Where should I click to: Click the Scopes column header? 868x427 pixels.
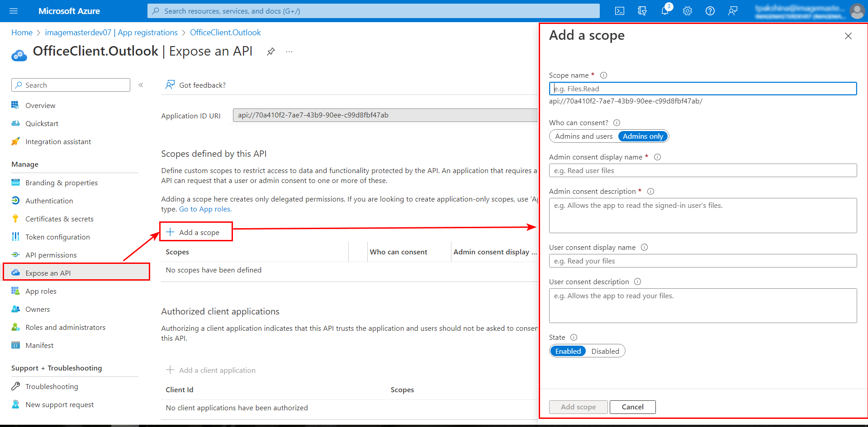[177, 252]
